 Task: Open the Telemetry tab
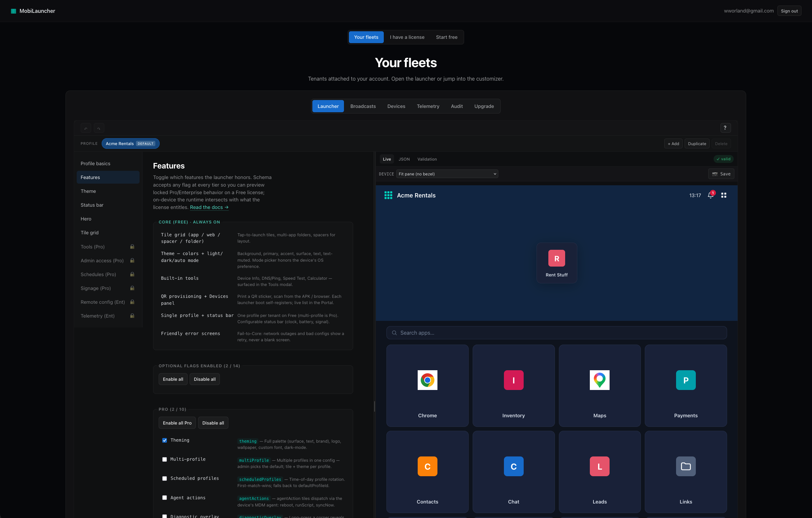click(x=428, y=106)
